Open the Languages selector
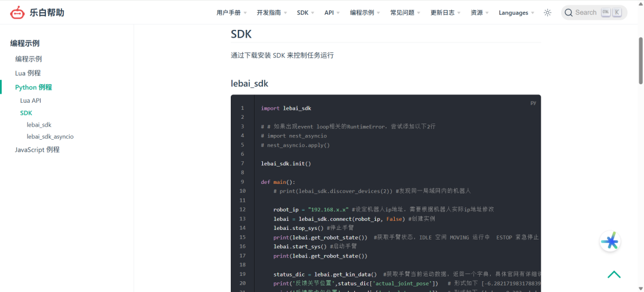The height and width of the screenshot is (292, 644). 516,13
